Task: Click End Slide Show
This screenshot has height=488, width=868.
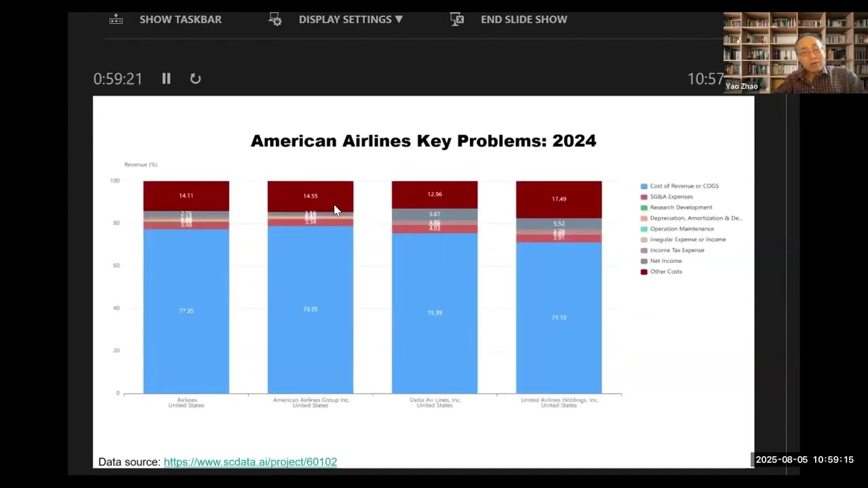Action: tap(509, 20)
